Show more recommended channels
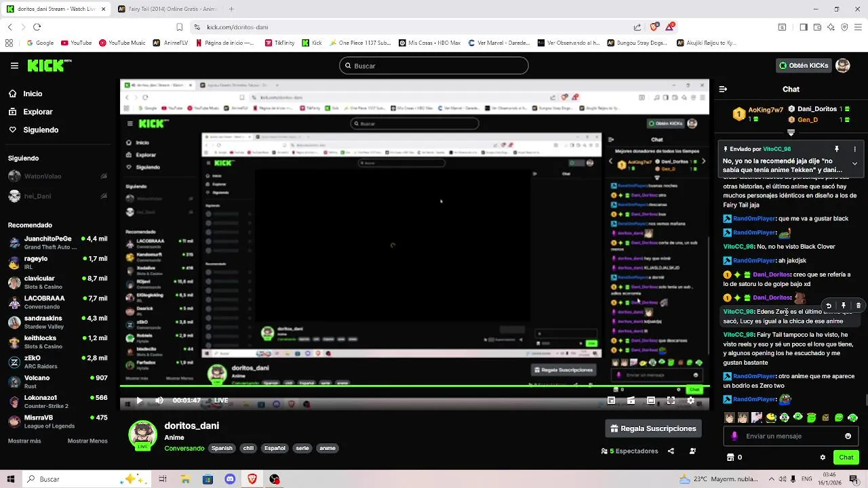Screen dimensions: 868x488 (x=24, y=441)
